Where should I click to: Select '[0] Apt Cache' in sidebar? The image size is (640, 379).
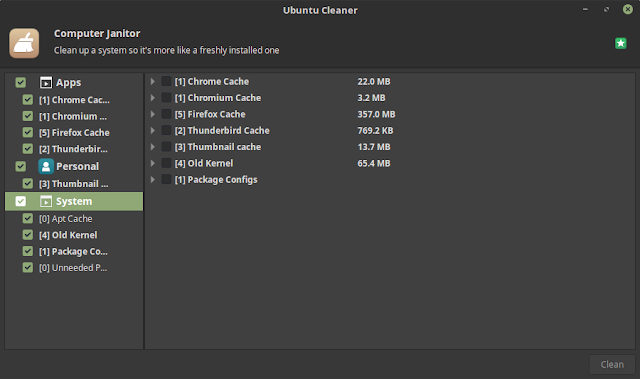[66, 219]
